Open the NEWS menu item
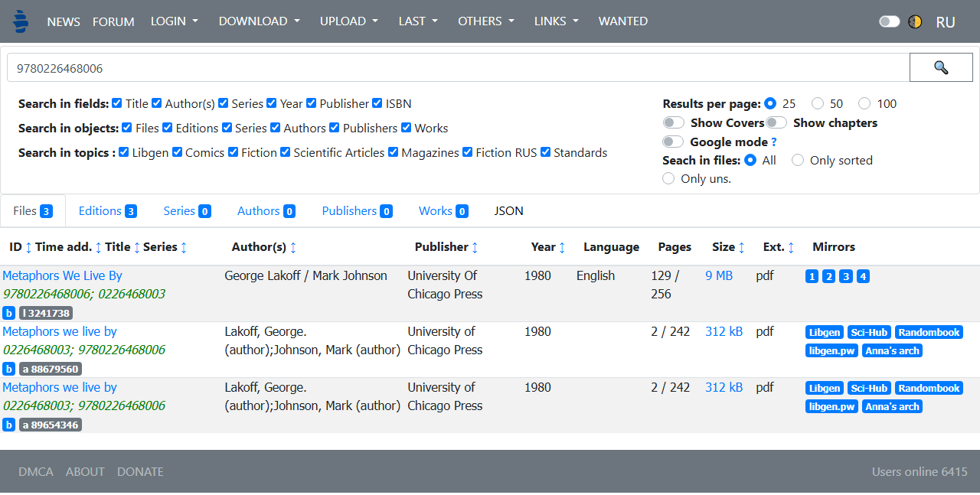980x495 pixels. pos(64,21)
